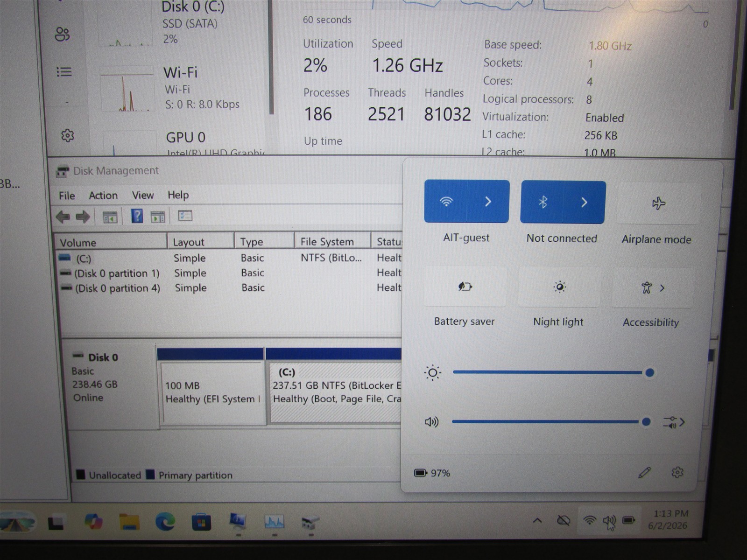Open sound output selection beside volume slider
The height and width of the screenshot is (560, 747).
point(674,422)
